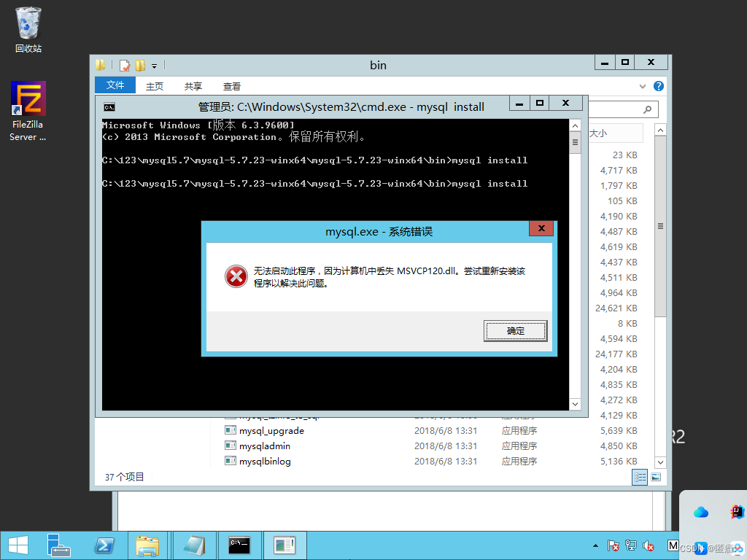
Task: Show hidden icons in the system tray
Action: 596,545
